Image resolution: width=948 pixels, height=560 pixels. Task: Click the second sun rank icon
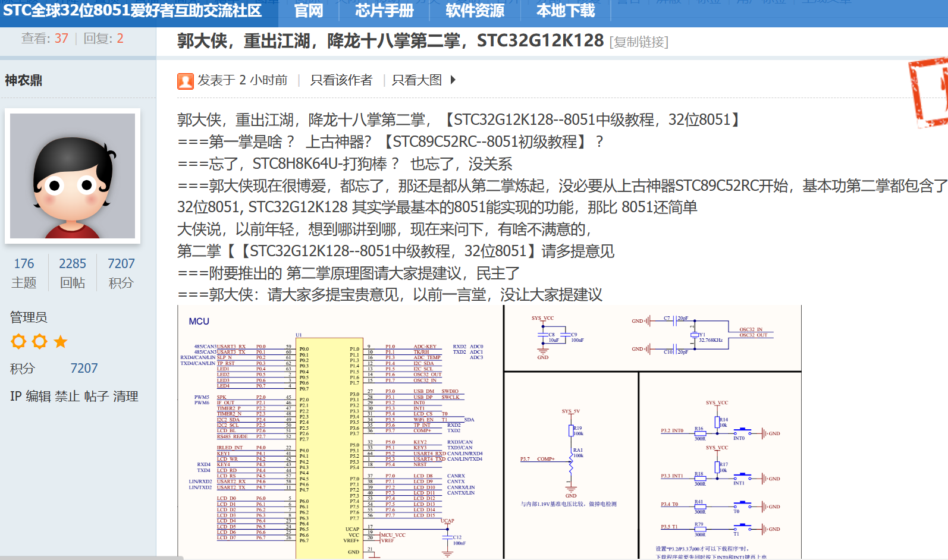[40, 341]
